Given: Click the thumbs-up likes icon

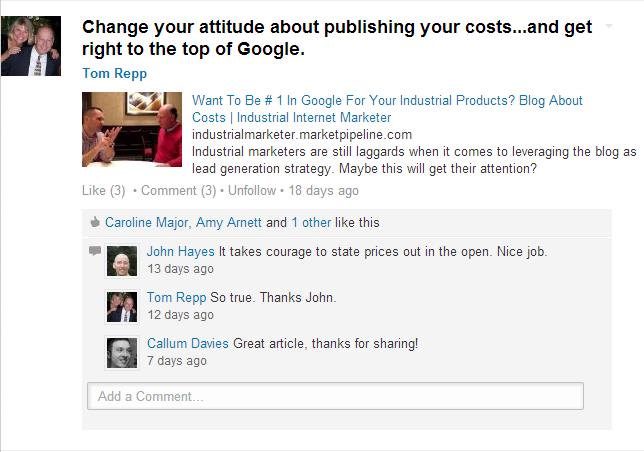Looking at the screenshot, I should click(x=95, y=222).
